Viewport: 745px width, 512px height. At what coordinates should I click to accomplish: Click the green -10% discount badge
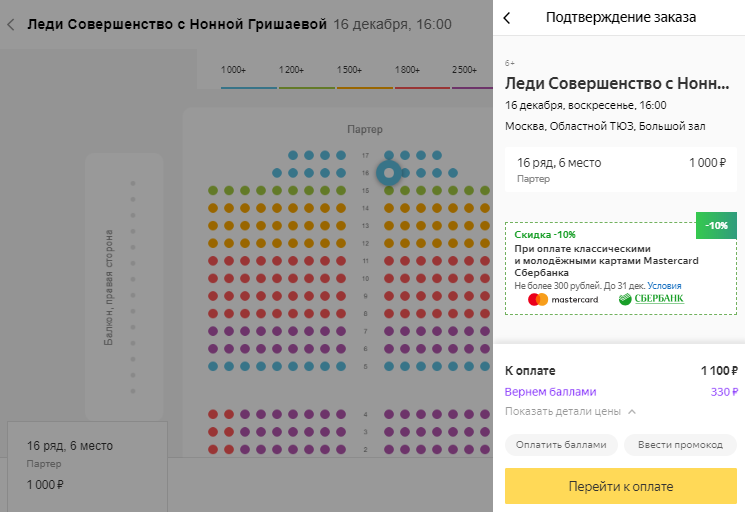[x=716, y=225]
